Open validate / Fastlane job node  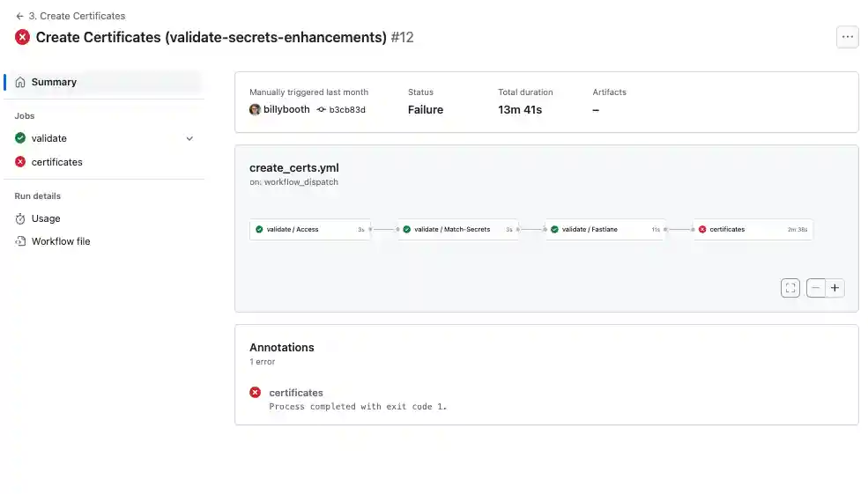tap(605, 230)
